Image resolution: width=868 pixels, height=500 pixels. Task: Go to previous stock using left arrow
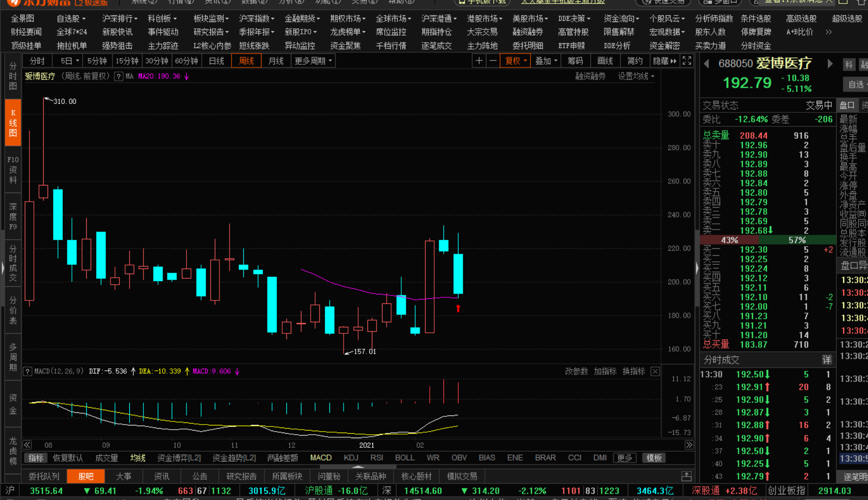(706, 64)
